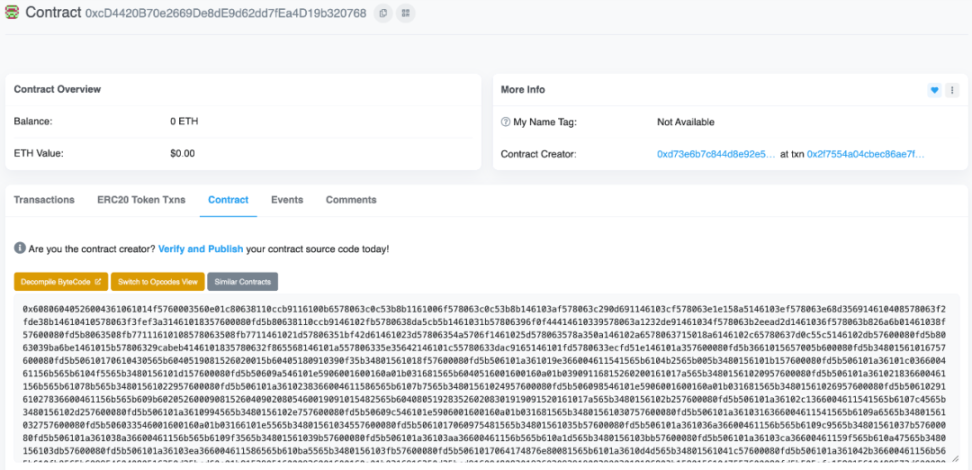
Task: Select the Contract tab
Action: pos(228,200)
